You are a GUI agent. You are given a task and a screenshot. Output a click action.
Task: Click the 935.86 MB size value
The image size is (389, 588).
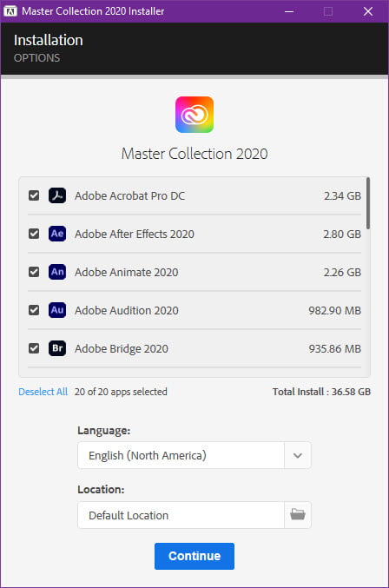[334, 349]
